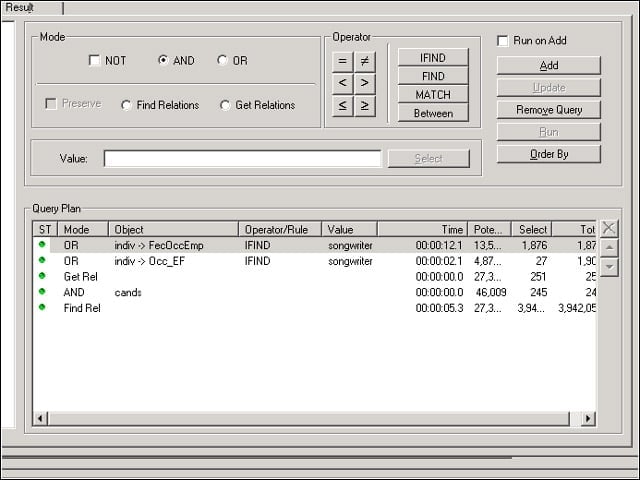This screenshot has width=640, height=480.
Task: Click green status dot of cands row
Action: click(x=42, y=291)
